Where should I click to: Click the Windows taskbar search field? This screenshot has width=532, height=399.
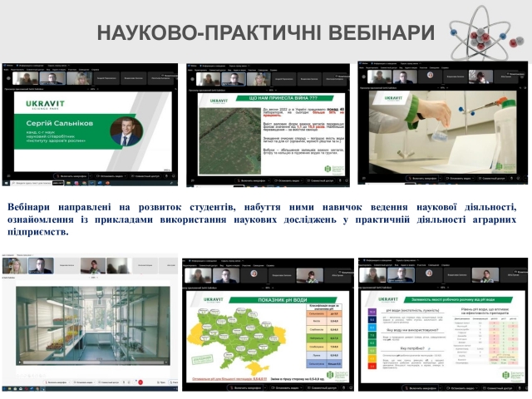coord(32,183)
